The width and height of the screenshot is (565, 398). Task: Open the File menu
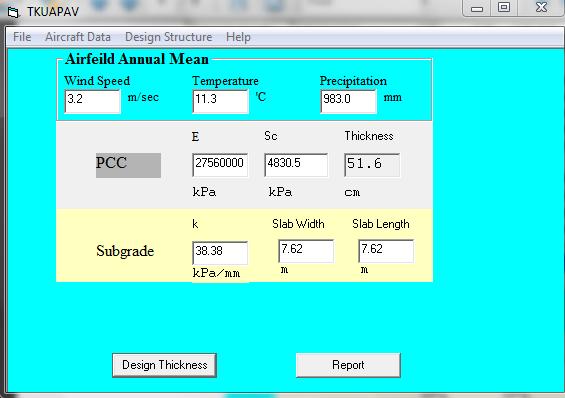[22, 37]
